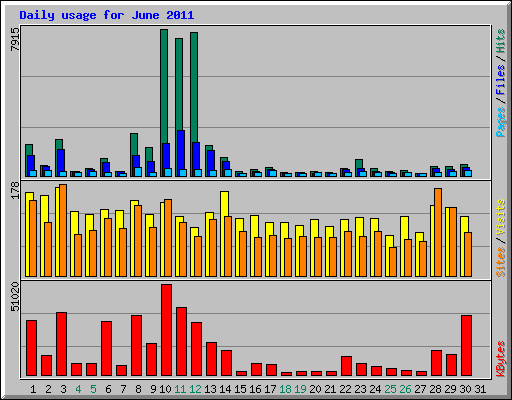Click the green day 18 axis label
This screenshot has height=400, width=512.
[285, 389]
